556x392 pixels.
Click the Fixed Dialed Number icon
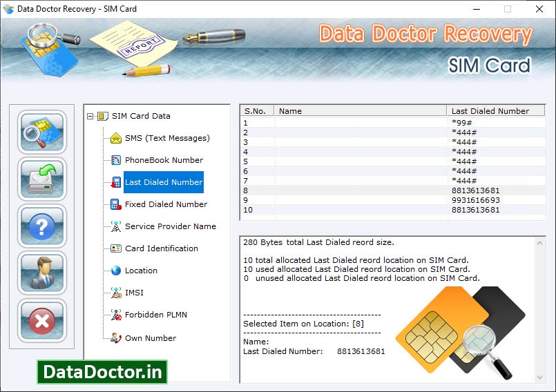tap(115, 204)
